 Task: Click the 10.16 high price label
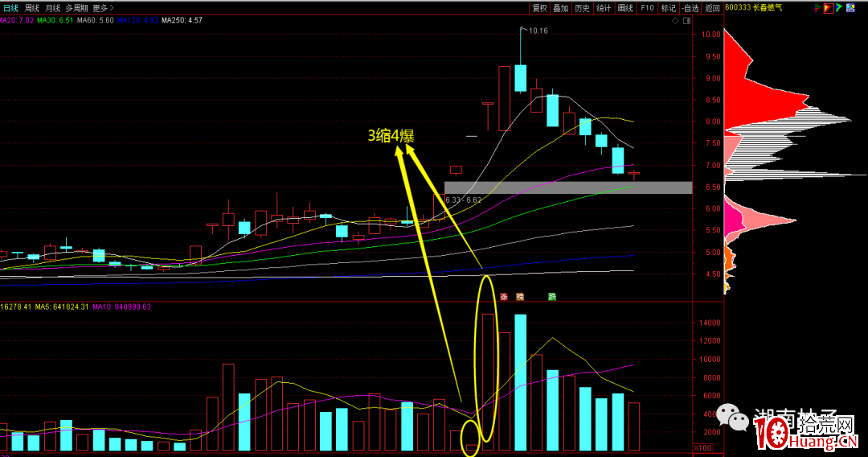click(x=538, y=31)
